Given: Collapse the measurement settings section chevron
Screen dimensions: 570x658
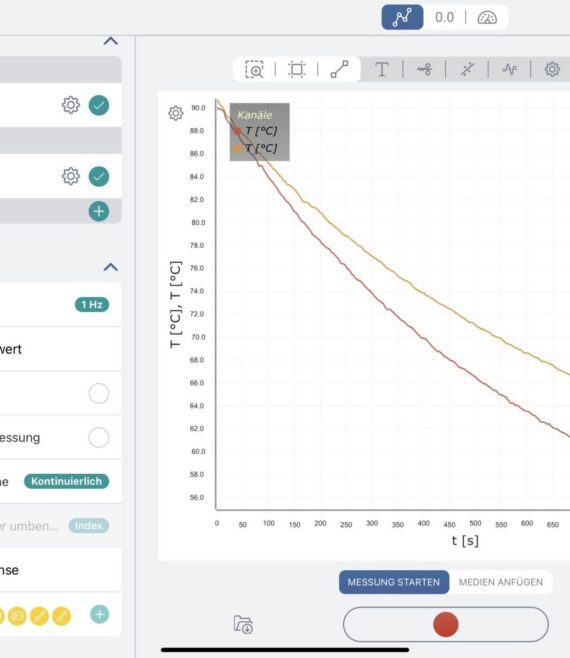Looking at the screenshot, I should [x=111, y=267].
